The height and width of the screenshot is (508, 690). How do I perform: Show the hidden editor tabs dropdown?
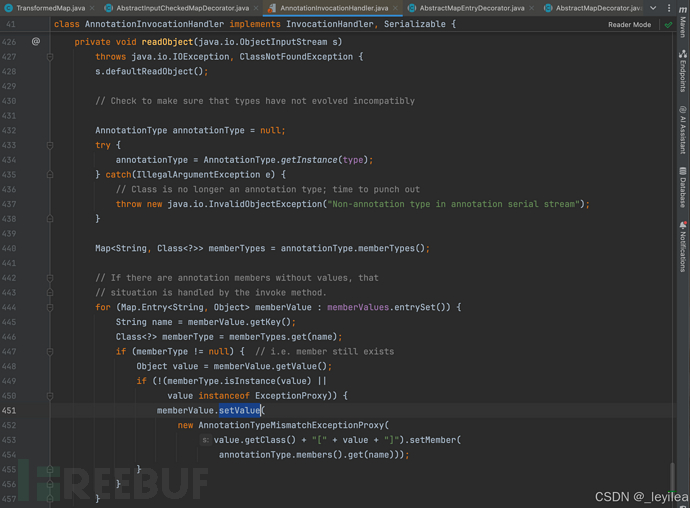653,8
